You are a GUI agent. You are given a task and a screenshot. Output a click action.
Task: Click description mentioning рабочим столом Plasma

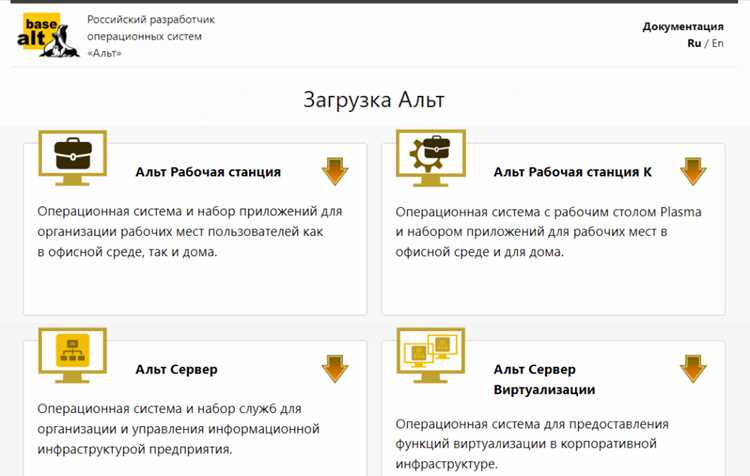tap(548, 232)
